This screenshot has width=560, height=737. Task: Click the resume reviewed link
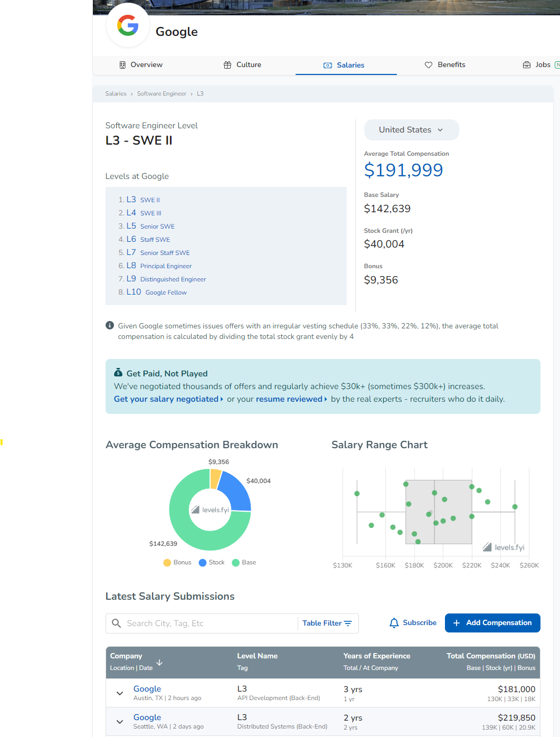[291, 399]
